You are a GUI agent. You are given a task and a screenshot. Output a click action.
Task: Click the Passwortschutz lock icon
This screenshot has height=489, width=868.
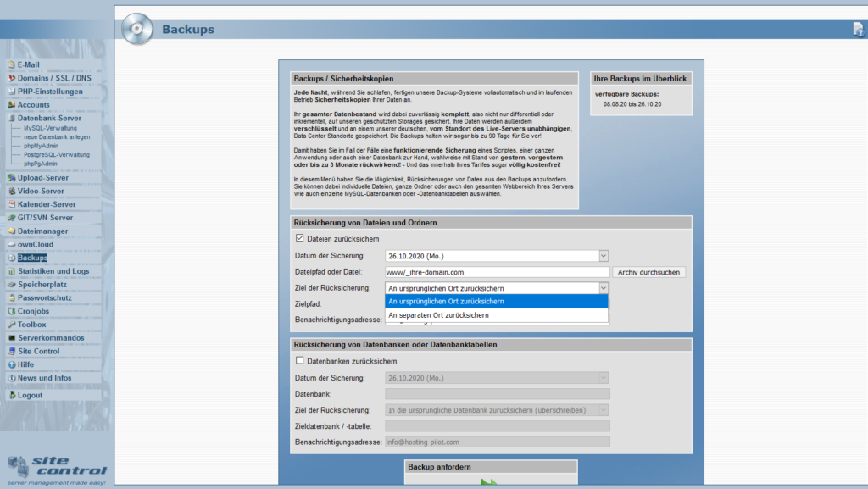[11, 297]
